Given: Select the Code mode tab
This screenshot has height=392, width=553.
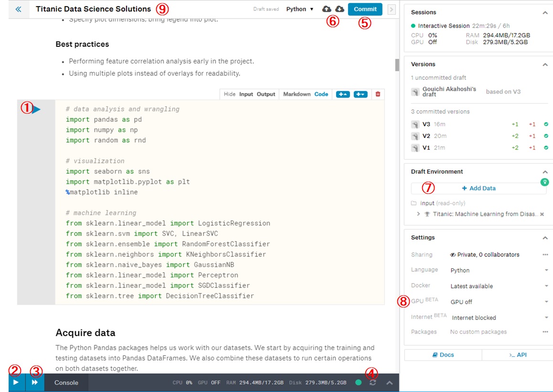Looking at the screenshot, I should [321, 94].
